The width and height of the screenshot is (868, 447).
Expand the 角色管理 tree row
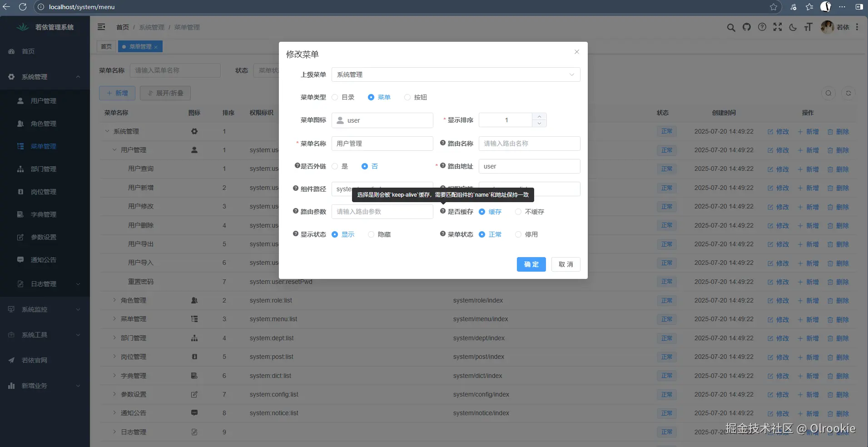pyautogui.click(x=114, y=300)
